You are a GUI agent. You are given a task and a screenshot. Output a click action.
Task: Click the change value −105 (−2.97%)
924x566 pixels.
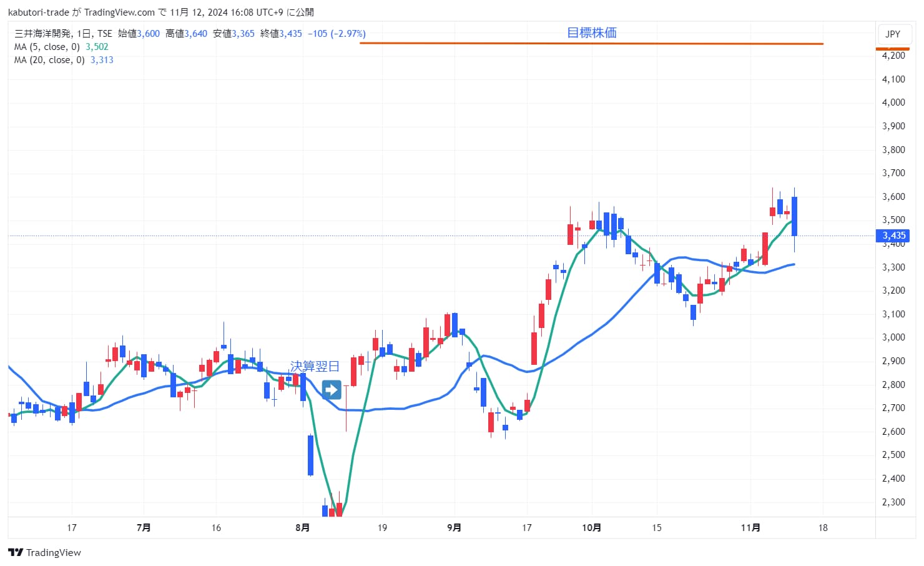click(x=337, y=34)
